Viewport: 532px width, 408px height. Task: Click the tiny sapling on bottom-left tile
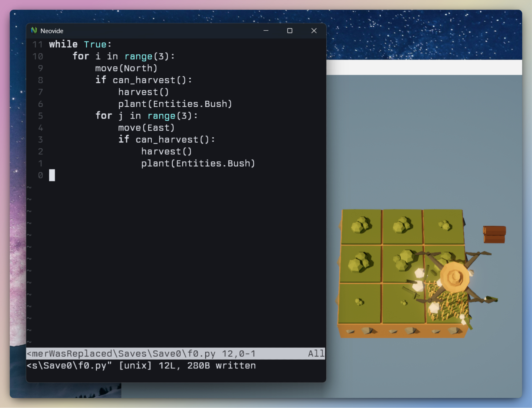(x=359, y=302)
